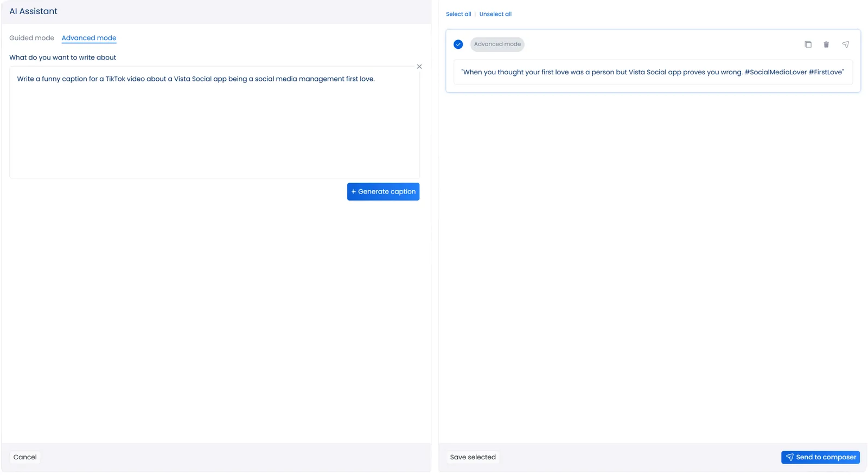Click inside the generated caption text box

[x=653, y=72]
